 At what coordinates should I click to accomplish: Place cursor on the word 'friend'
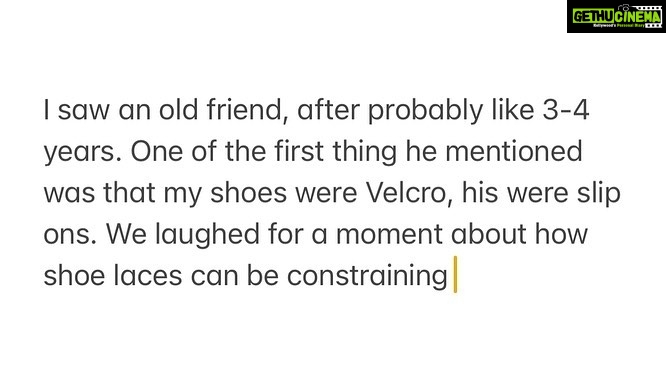pyautogui.click(x=244, y=110)
